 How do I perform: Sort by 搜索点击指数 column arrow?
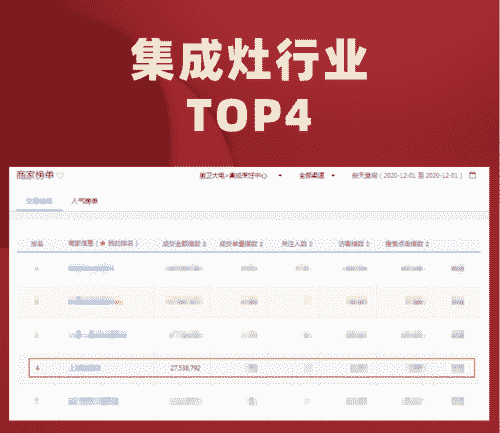(x=427, y=244)
